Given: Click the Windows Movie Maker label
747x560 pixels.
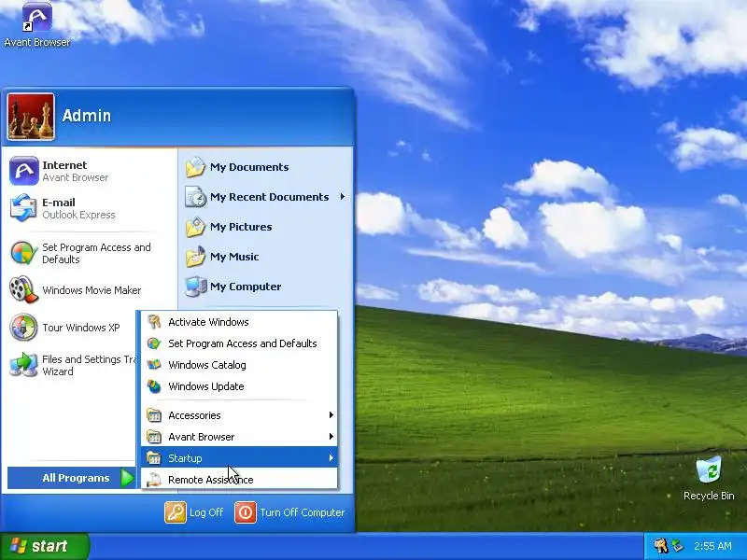Looking at the screenshot, I should point(92,290).
